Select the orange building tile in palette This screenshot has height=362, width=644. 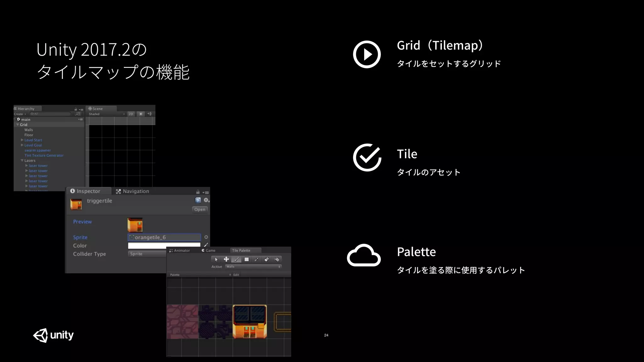pos(250,322)
